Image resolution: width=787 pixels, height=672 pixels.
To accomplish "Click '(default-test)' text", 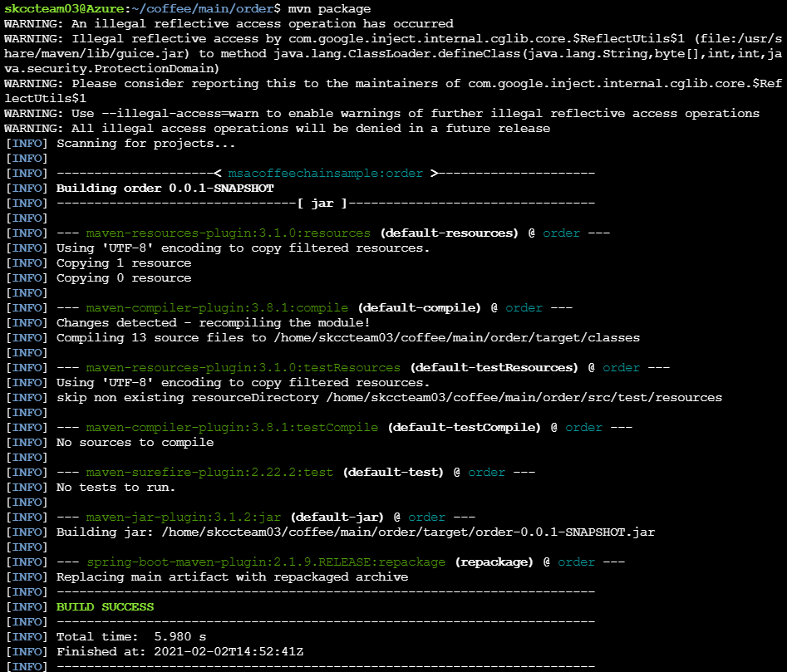I will (x=394, y=473).
